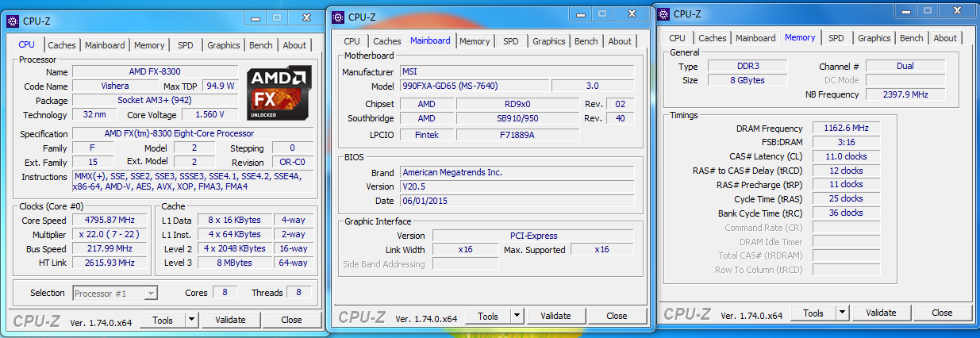Open the Caches tab in the Mainboard window

(x=387, y=41)
